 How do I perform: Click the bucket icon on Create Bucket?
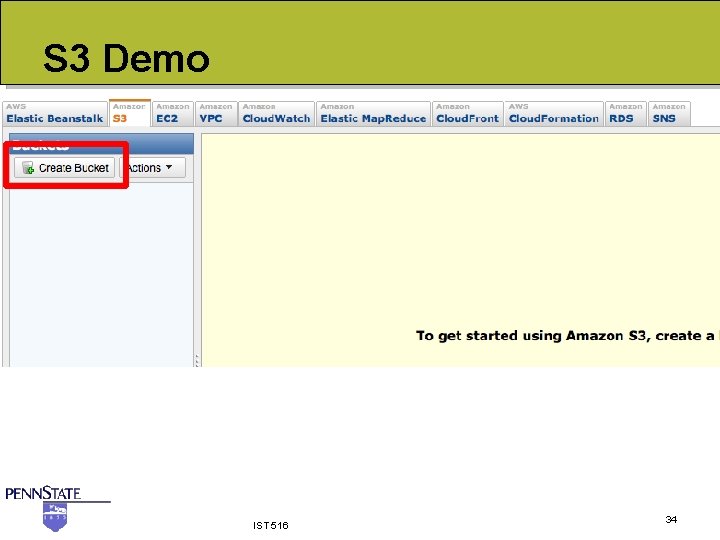click(28, 168)
